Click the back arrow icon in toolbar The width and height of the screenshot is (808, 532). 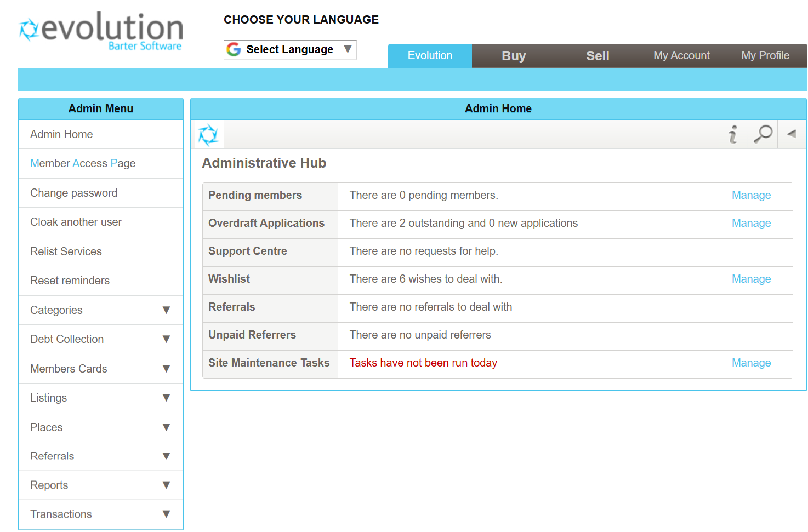[791, 134]
